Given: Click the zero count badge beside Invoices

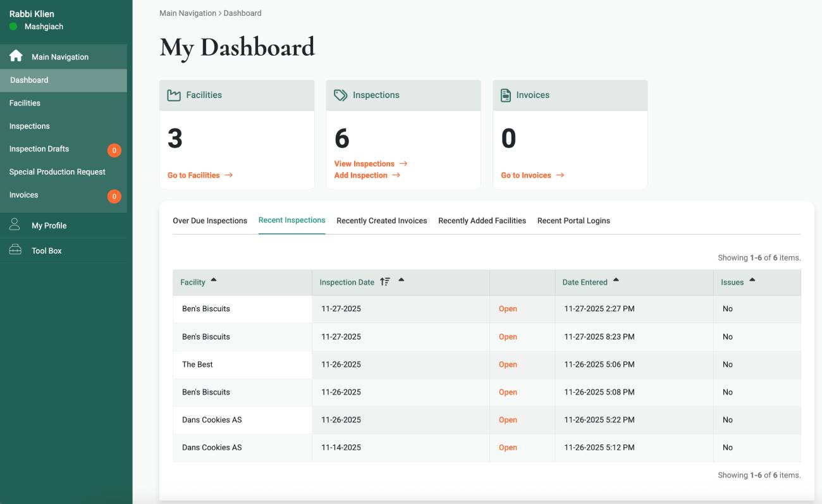Looking at the screenshot, I should 114,196.
